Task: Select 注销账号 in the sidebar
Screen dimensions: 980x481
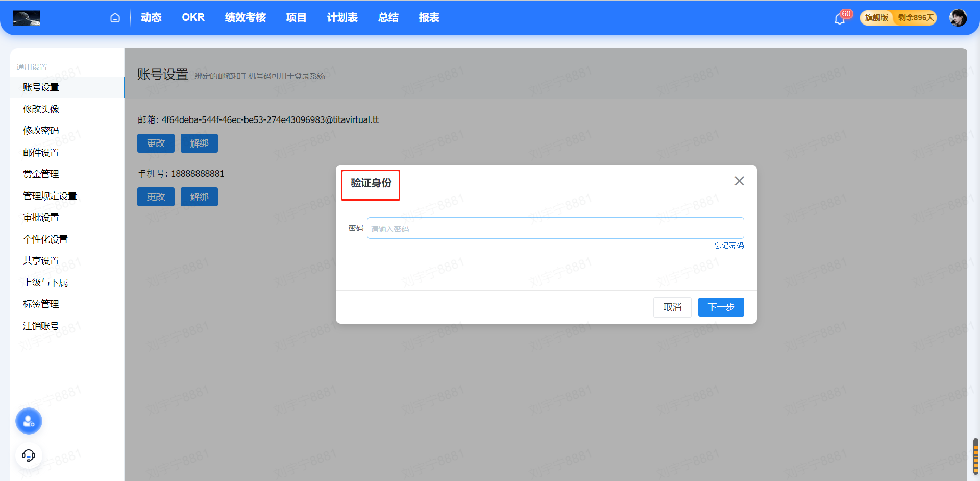Action: pos(41,326)
